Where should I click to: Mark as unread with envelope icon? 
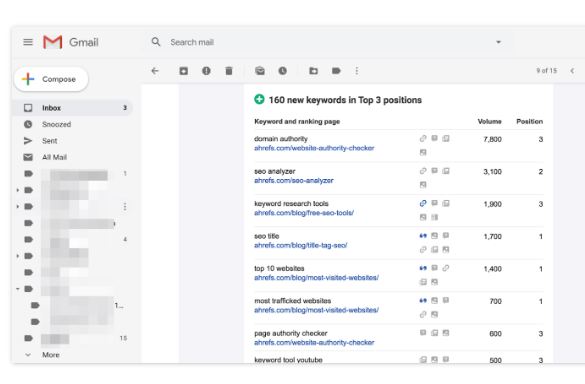click(x=260, y=71)
